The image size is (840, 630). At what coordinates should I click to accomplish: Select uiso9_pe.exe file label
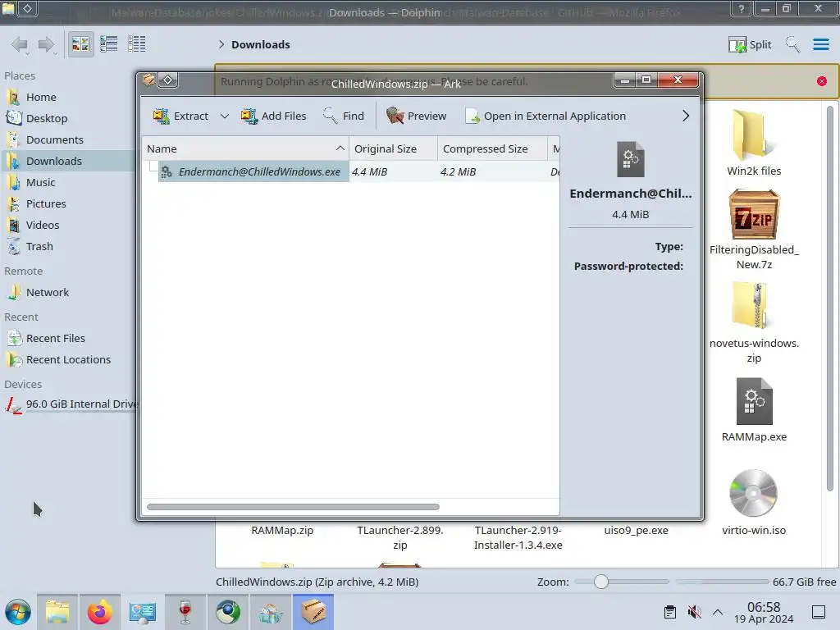point(636,531)
